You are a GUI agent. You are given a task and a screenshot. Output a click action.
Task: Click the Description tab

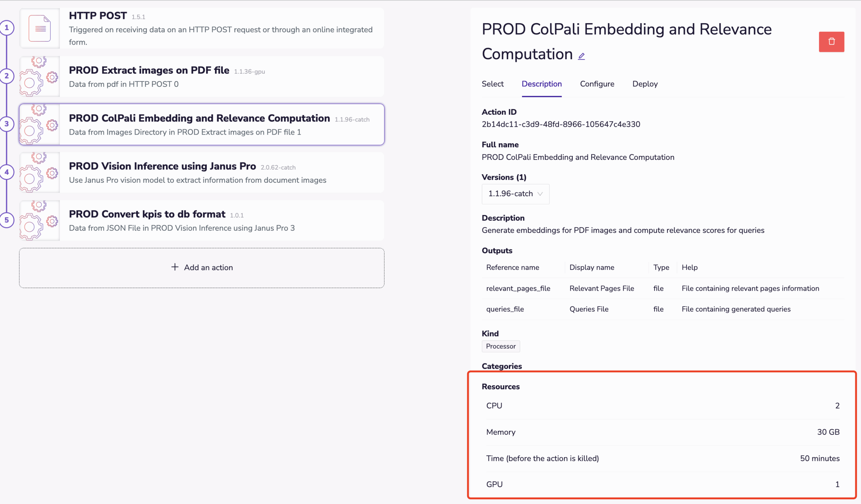(541, 84)
